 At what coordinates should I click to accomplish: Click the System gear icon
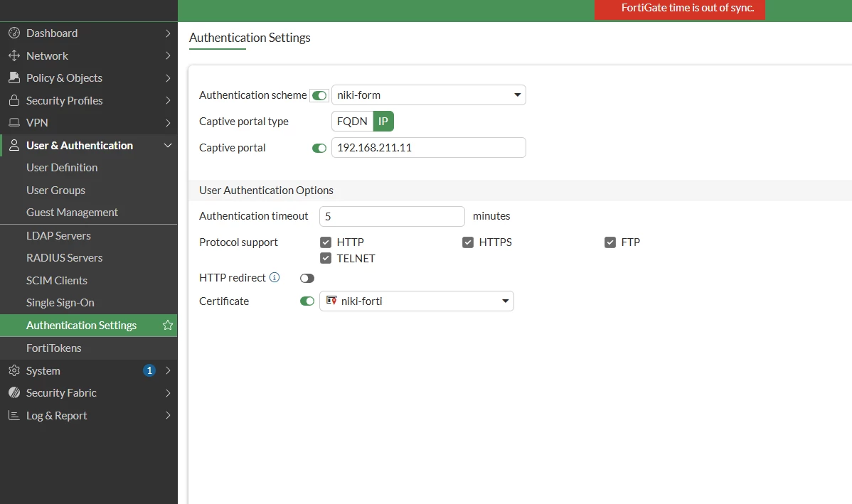14,370
